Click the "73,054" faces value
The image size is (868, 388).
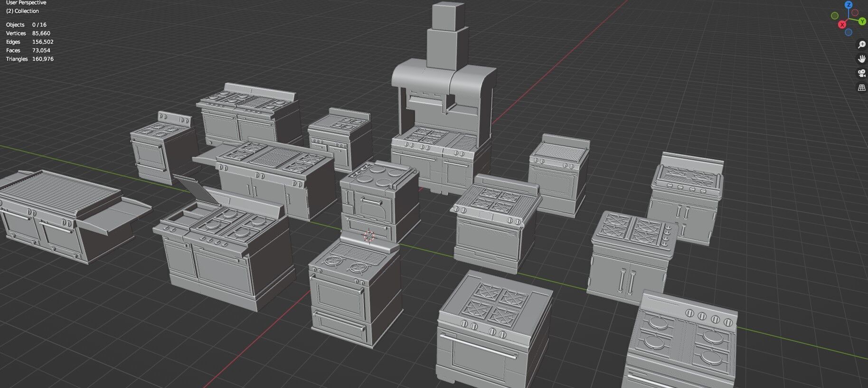point(41,50)
